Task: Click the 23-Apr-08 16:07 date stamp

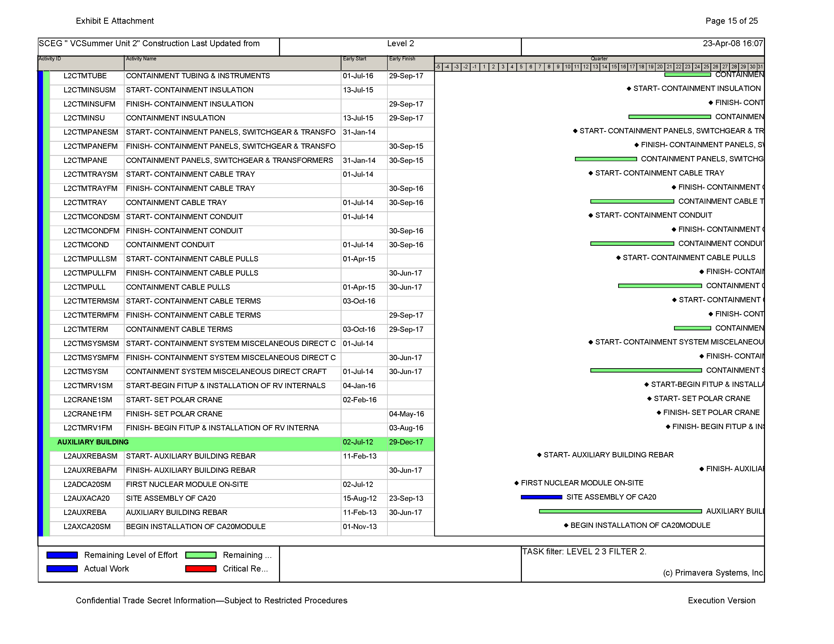Action: coord(733,44)
